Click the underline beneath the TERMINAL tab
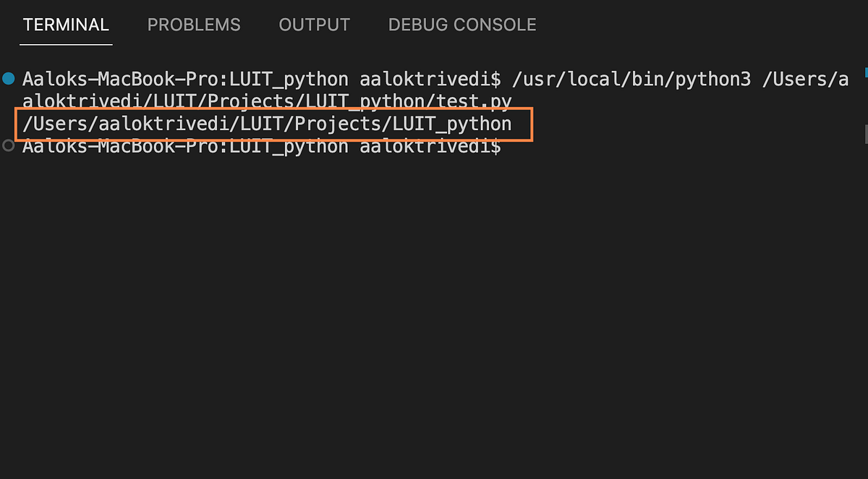 pos(66,44)
